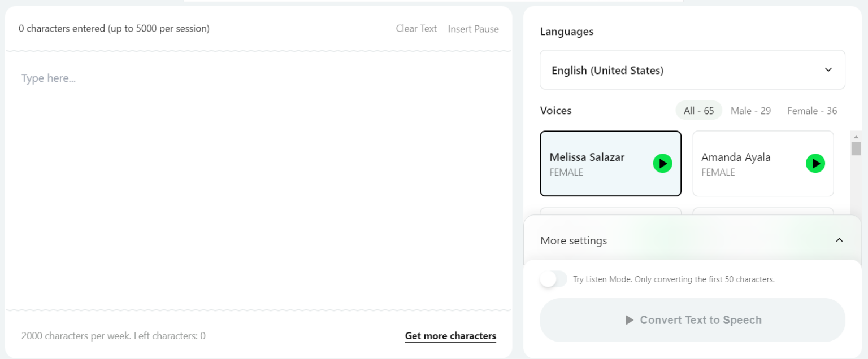Screen dimensions: 868x359
Task: Open Languages dropdown arrow
Action: pos(828,70)
